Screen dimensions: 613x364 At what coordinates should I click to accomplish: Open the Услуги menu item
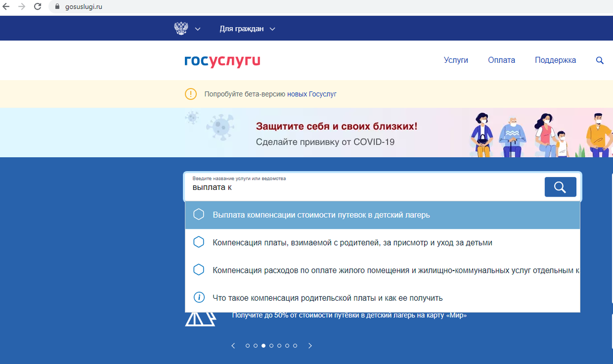click(x=456, y=60)
